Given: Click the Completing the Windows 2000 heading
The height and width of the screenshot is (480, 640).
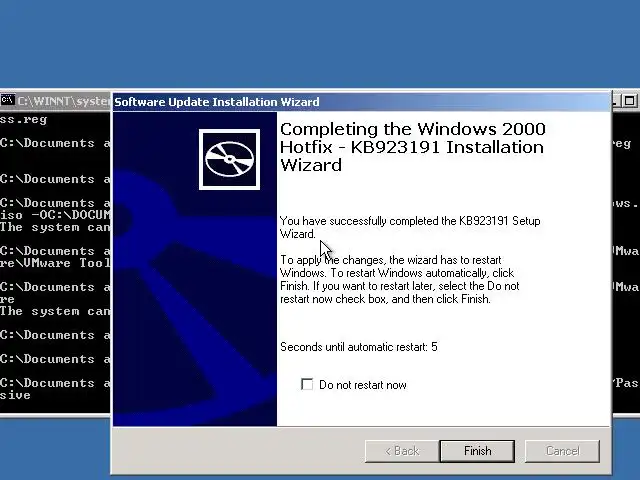Looking at the screenshot, I should (x=413, y=147).
